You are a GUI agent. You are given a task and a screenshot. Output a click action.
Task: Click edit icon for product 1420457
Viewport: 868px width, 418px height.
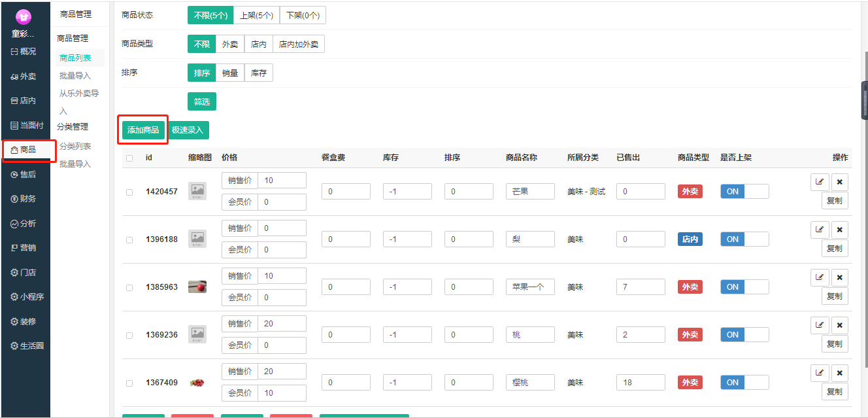point(820,182)
